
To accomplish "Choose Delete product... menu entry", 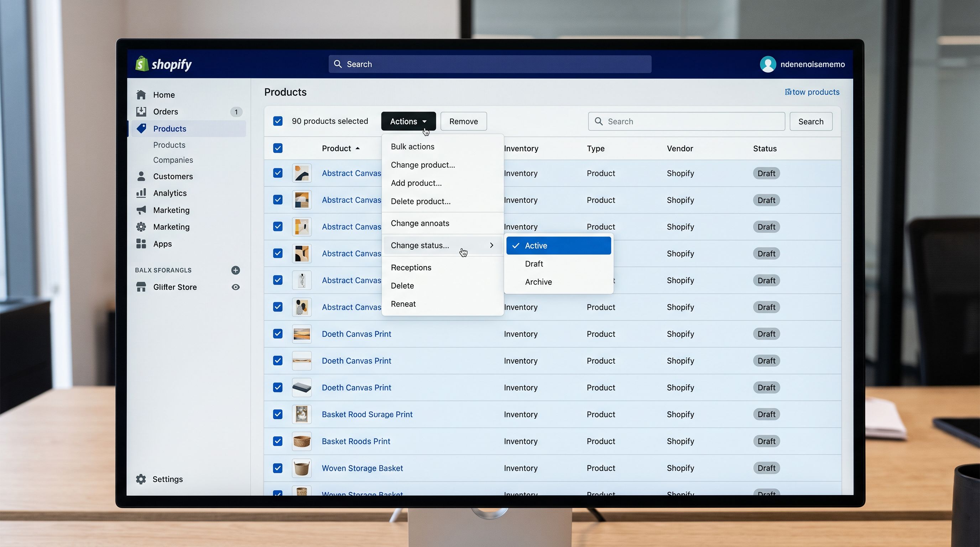I will (420, 201).
